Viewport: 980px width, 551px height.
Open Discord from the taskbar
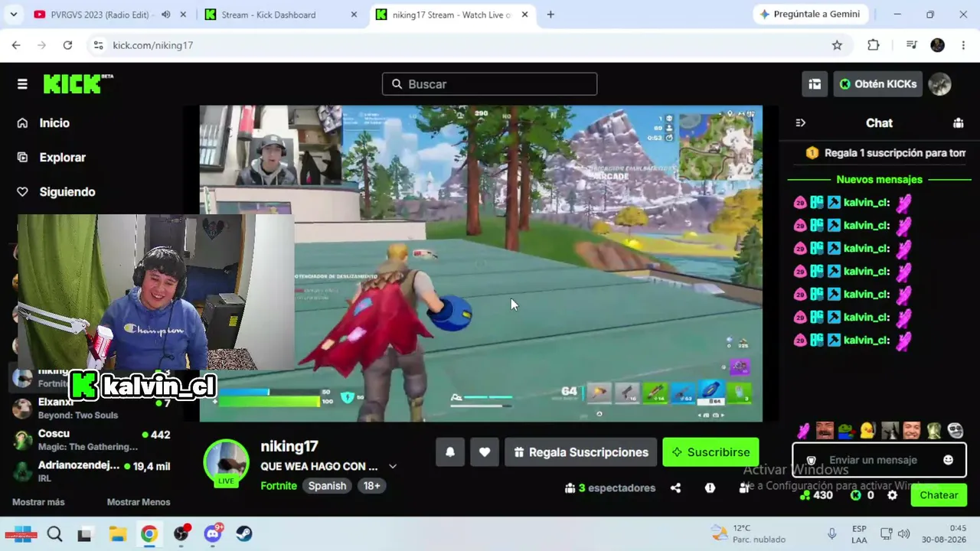coord(213,533)
